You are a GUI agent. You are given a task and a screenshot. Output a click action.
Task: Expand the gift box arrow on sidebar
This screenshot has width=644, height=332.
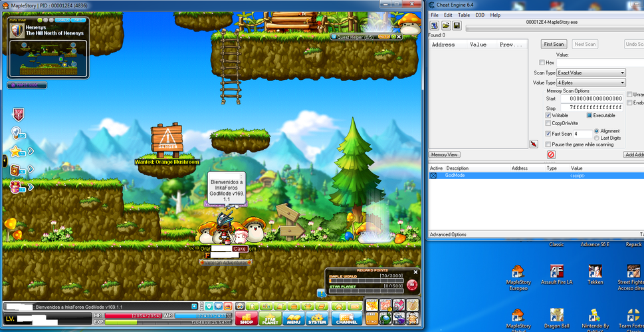click(31, 187)
